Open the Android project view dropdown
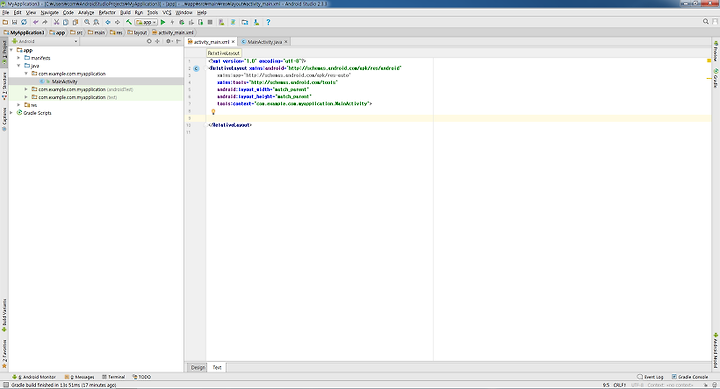Image resolution: width=720 pixels, height=389 pixels. coord(45,41)
